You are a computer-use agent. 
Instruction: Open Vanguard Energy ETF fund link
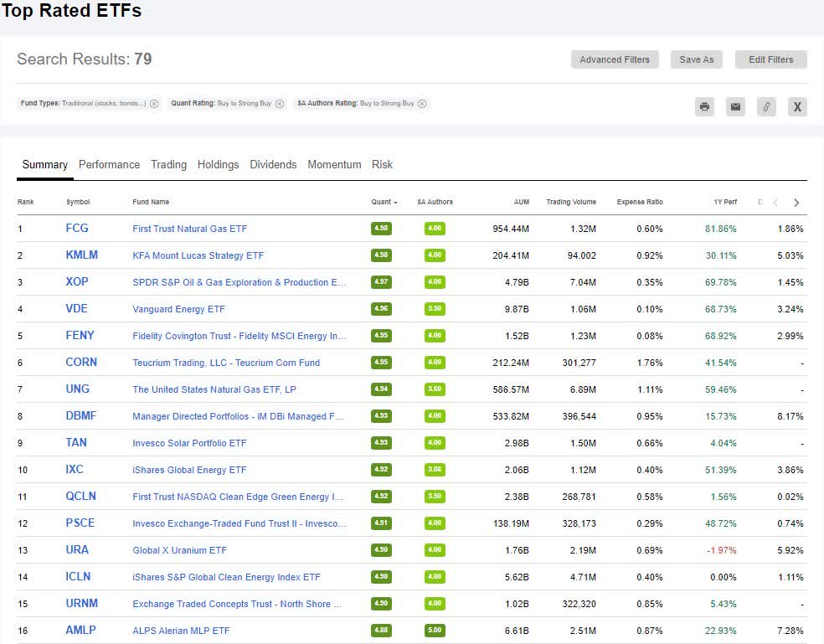click(x=178, y=309)
